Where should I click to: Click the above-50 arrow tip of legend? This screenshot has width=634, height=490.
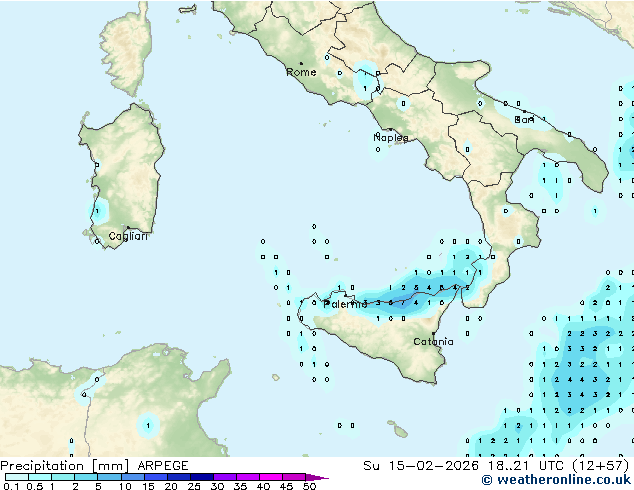point(317,477)
